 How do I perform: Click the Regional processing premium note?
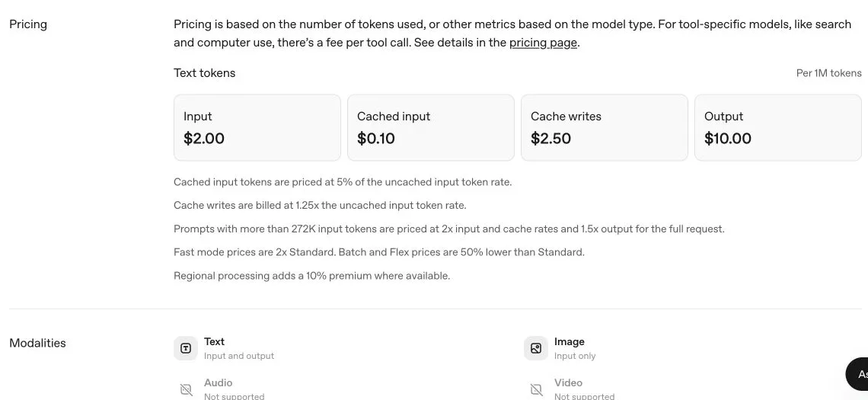(311, 276)
